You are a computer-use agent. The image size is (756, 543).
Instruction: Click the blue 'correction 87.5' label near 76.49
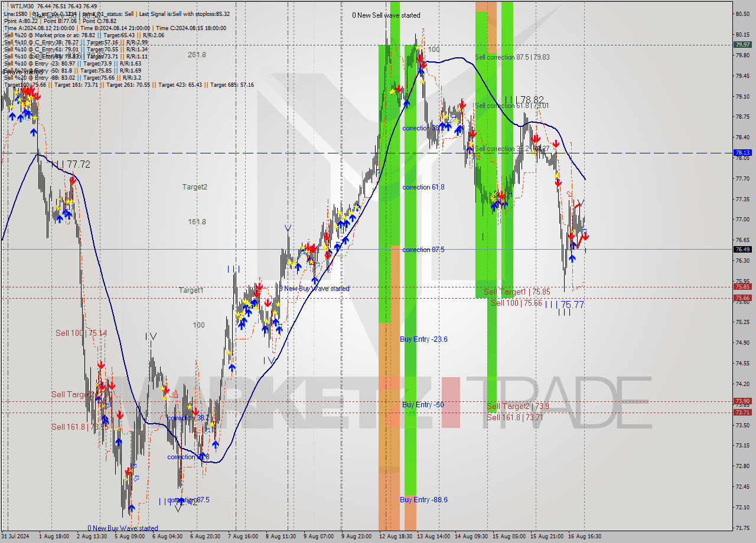(x=423, y=250)
